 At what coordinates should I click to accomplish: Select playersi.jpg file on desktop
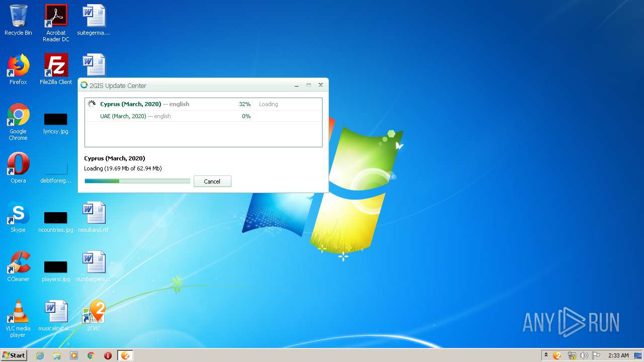[x=56, y=271]
